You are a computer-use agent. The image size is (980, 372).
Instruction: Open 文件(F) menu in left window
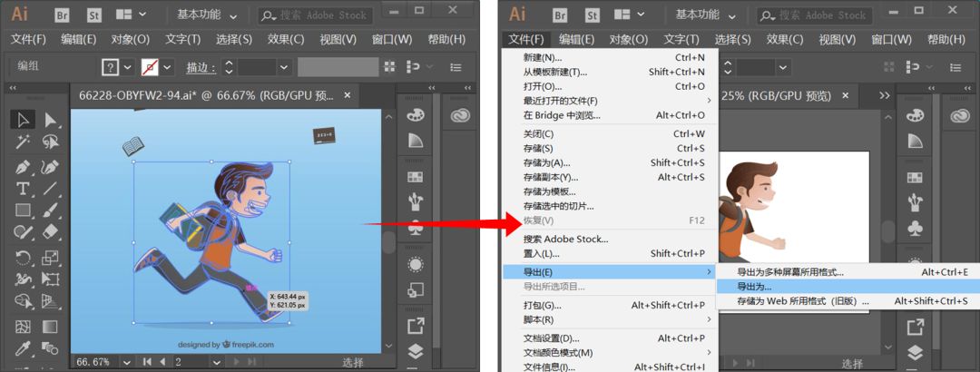pyautogui.click(x=29, y=39)
